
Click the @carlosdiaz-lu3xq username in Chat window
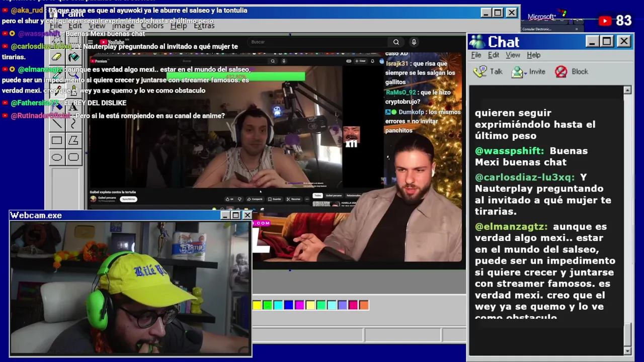click(x=524, y=177)
